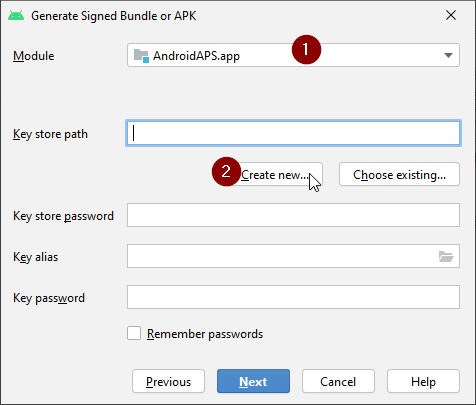Open Help for this dialog

coord(423,381)
